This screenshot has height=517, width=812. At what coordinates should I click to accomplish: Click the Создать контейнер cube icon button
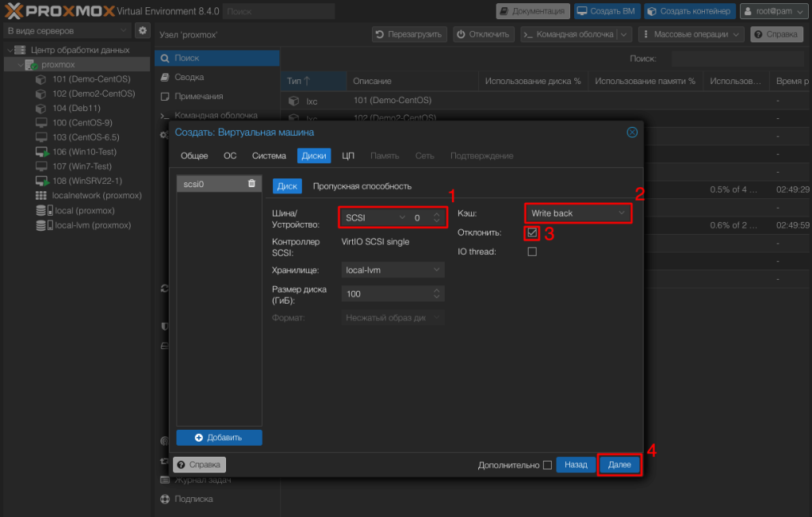pyautogui.click(x=688, y=12)
